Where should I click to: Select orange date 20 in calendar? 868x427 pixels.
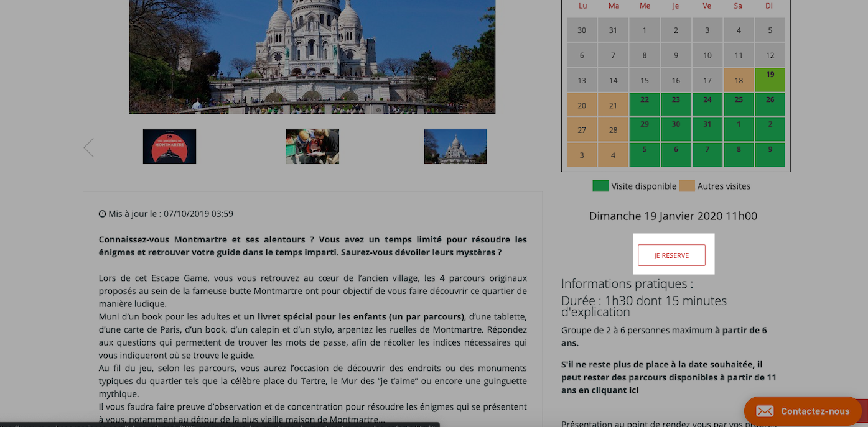582,104
